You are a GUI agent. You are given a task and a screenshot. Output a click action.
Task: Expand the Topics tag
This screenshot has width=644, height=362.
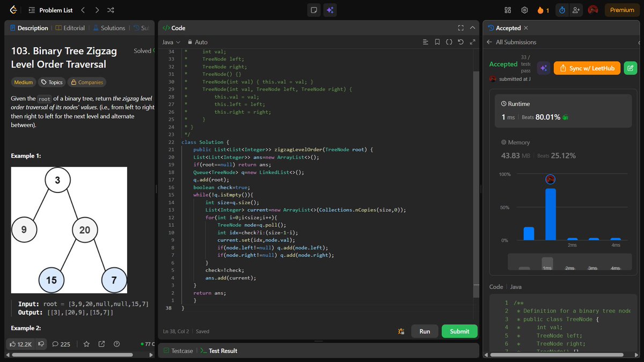click(52, 82)
